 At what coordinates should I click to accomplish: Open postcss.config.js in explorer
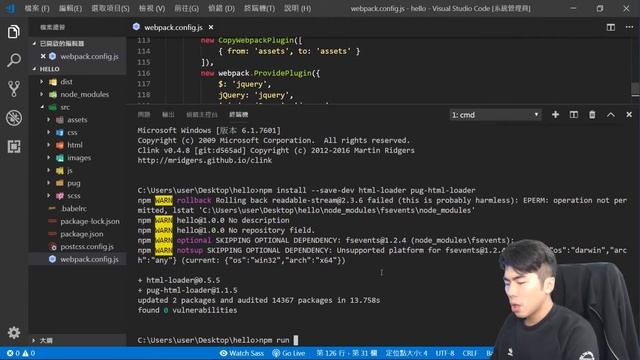87,246
